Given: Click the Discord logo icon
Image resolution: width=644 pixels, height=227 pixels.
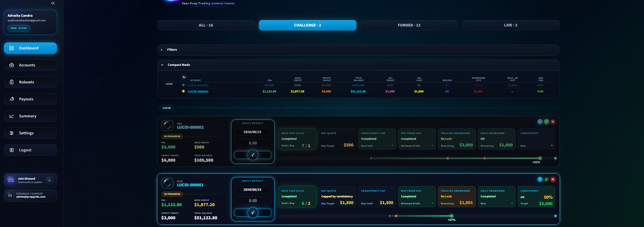Looking at the screenshot, I should coord(11,180).
